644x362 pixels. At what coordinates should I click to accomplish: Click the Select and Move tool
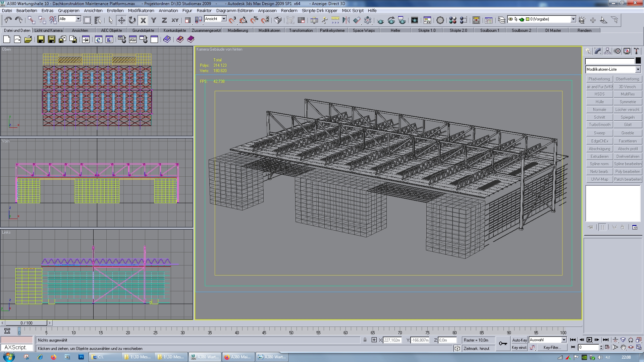point(121,20)
